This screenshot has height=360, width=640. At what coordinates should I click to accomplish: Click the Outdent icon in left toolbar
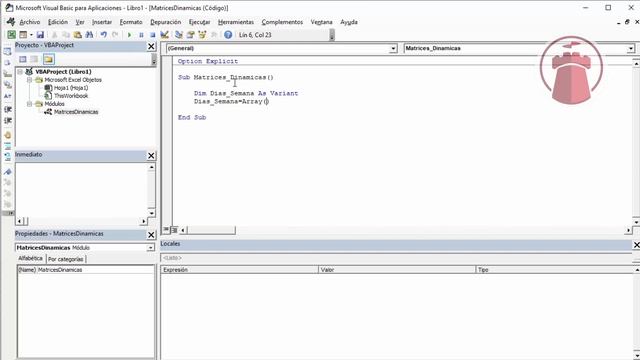point(7,121)
